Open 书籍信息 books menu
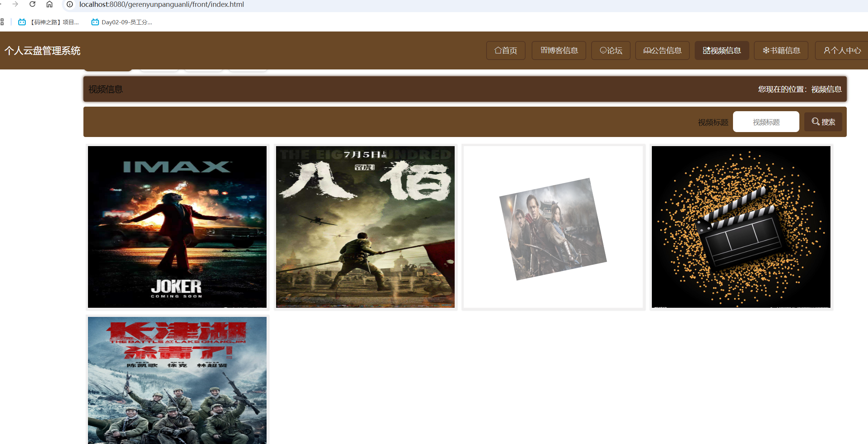This screenshot has height=444, width=868. coord(781,50)
